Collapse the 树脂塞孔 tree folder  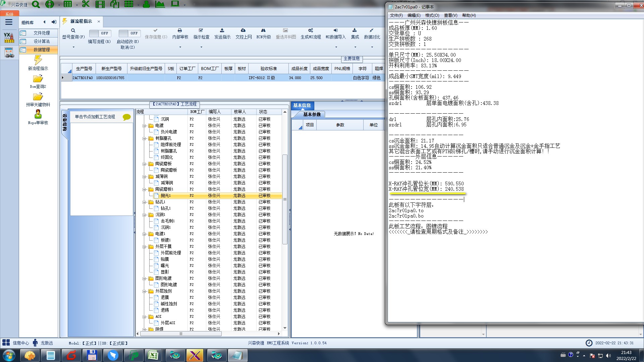[x=144, y=138]
